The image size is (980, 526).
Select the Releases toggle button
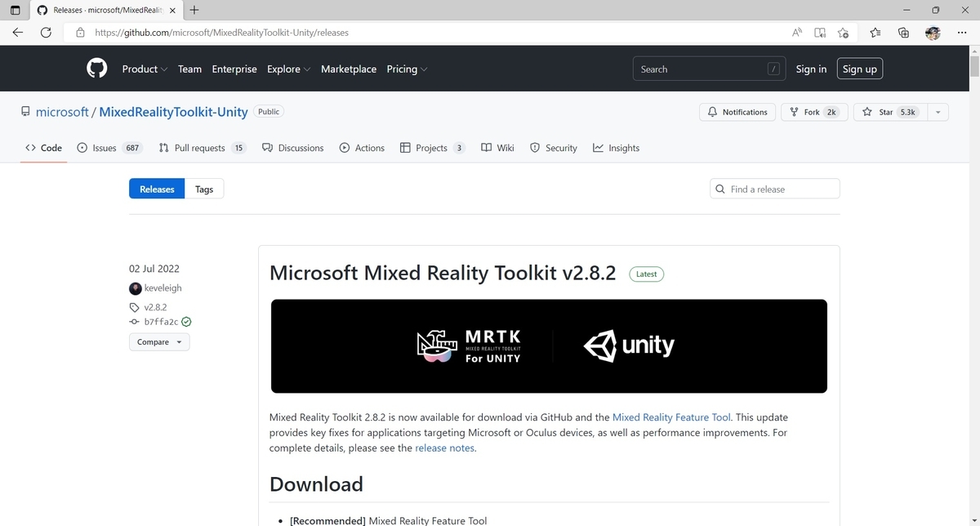tap(157, 189)
